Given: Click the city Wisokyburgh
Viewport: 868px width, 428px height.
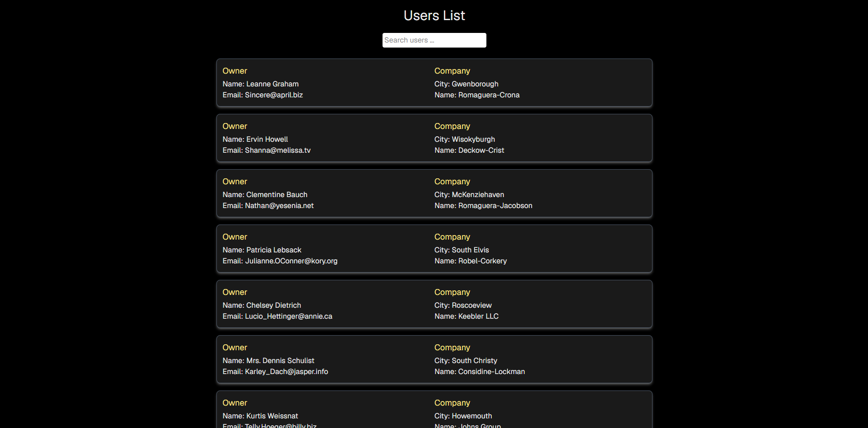Looking at the screenshot, I should (473, 139).
